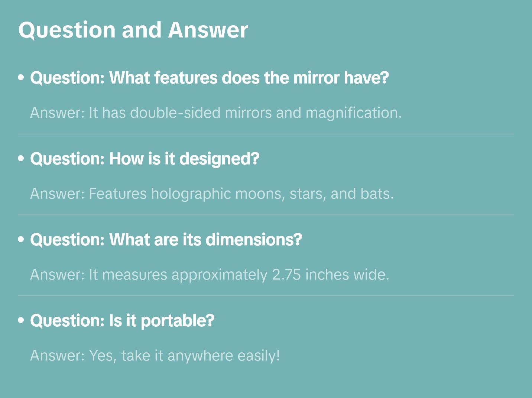Expand the "What are its dimensions?" question
The height and width of the screenshot is (398, 532).
166,240
